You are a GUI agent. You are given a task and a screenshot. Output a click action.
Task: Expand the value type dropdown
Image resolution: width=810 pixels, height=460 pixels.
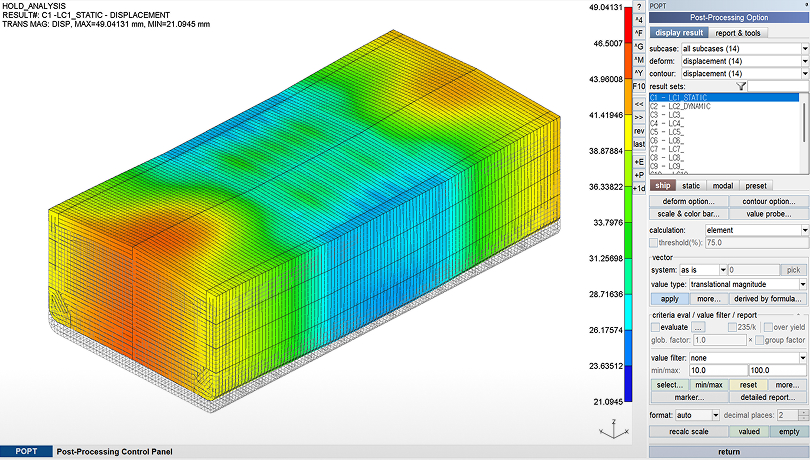(743, 285)
